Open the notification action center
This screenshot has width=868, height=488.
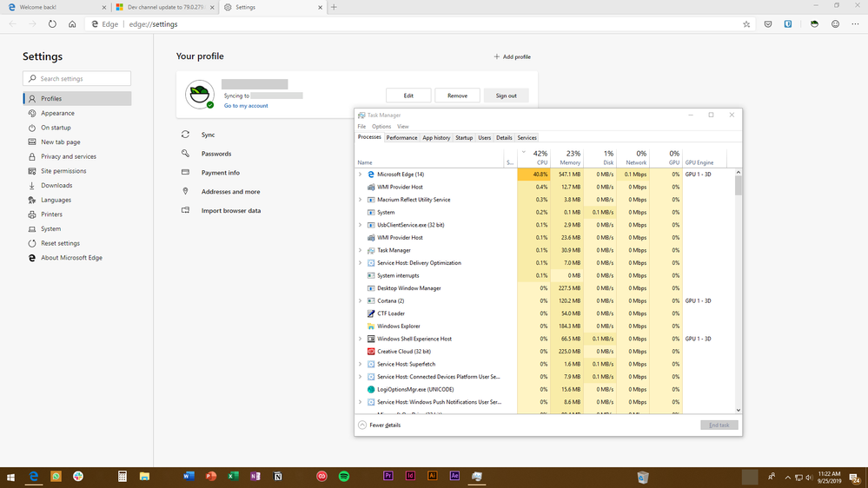pyautogui.click(x=856, y=477)
